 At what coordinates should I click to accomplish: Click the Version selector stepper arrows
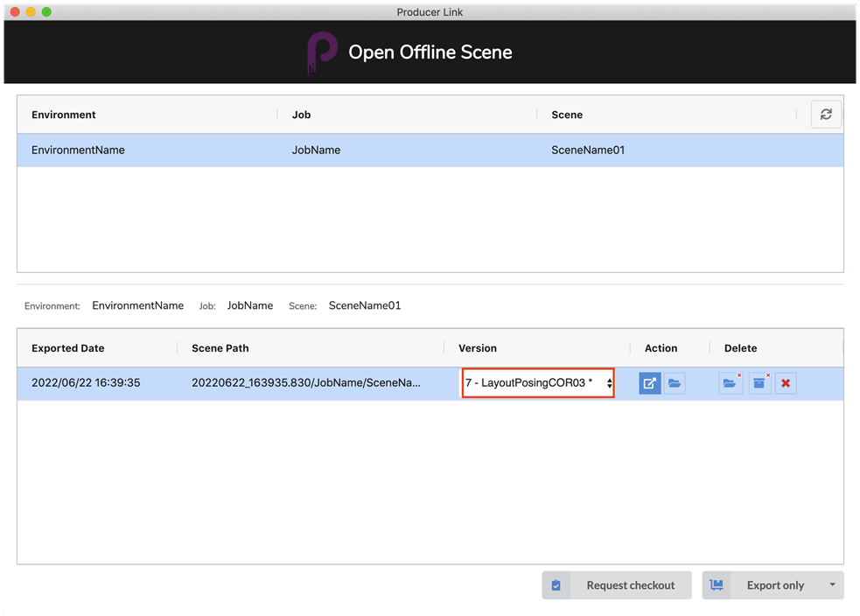click(609, 383)
